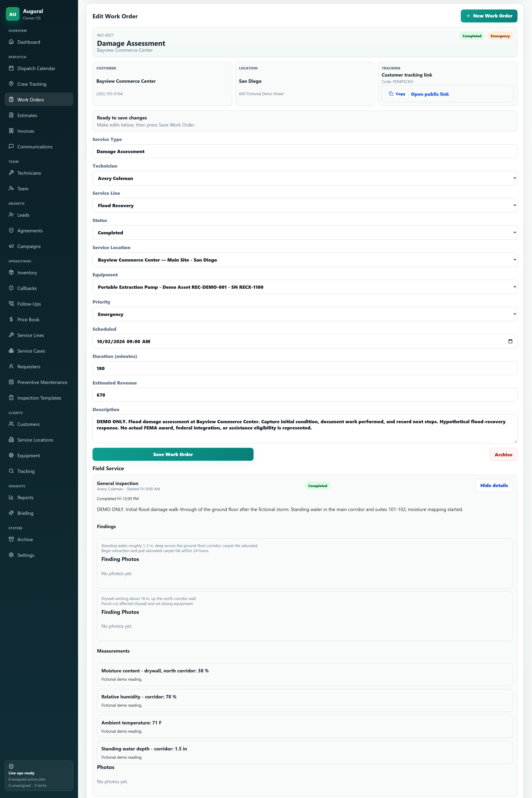
Task: Click the Campaigns megaphone icon
Action: (11, 246)
